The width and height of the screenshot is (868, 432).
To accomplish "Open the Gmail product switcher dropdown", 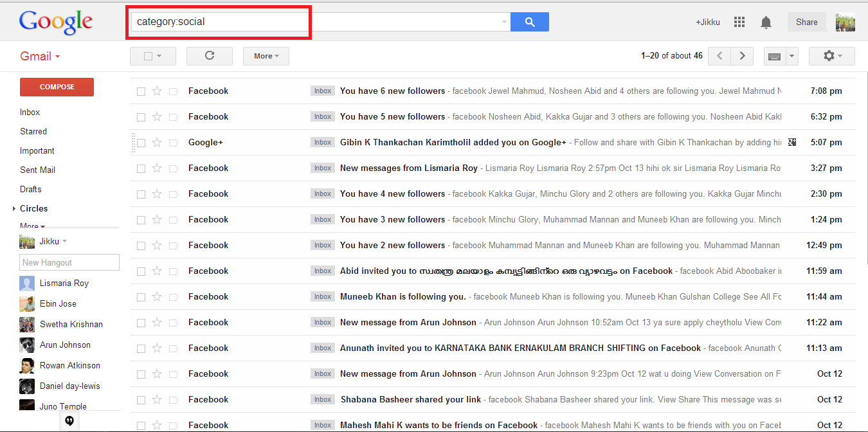I will (x=40, y=56).
